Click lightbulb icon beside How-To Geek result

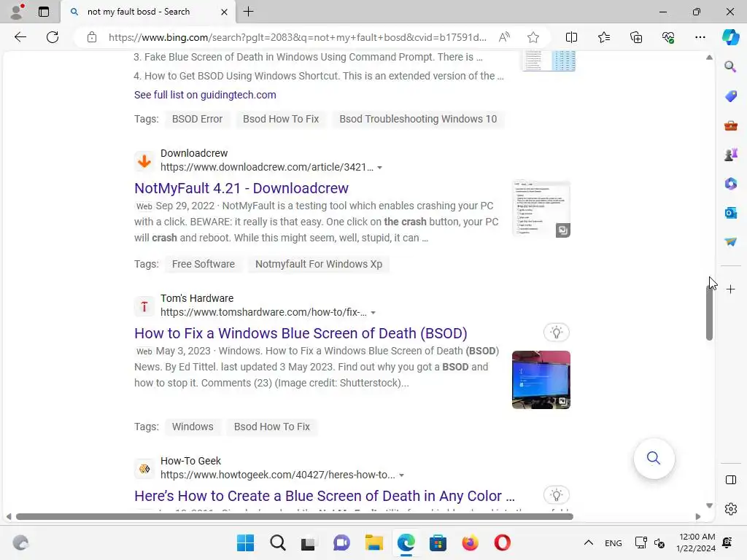(x=556, y=495)
